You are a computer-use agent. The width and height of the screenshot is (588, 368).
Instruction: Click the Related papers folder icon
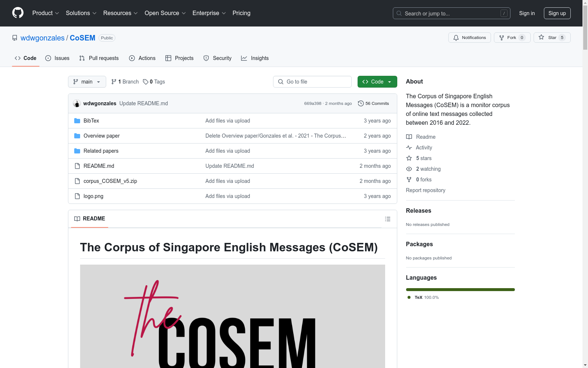coord(77,151)
